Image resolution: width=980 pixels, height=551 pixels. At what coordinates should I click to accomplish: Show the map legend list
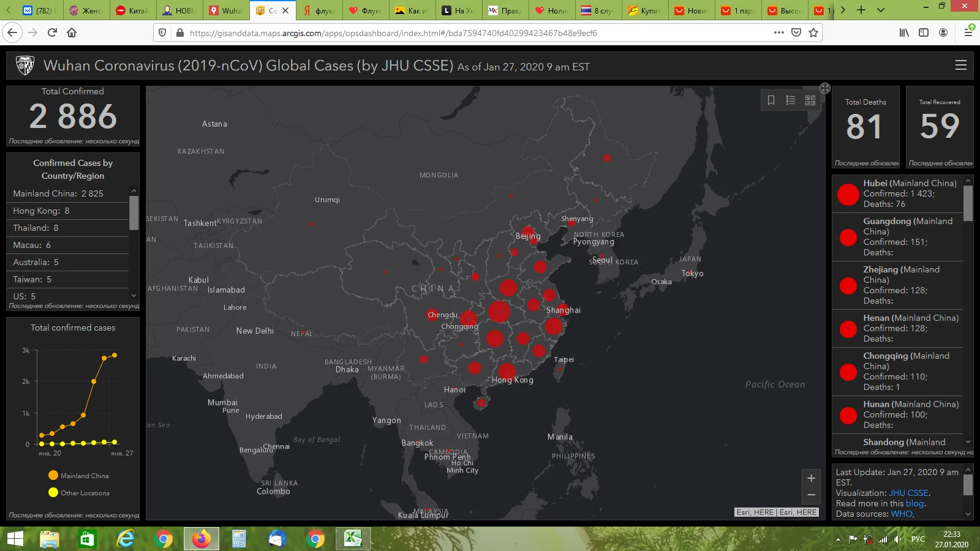coord(791,100)
